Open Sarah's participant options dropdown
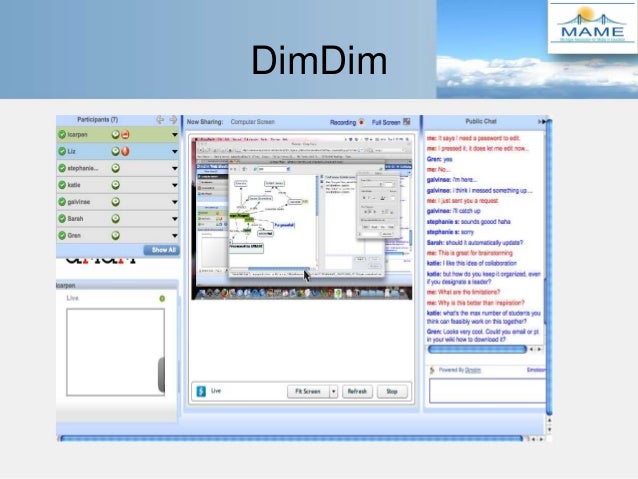Screen dimensions: 638x479 (x=175, y=219)
